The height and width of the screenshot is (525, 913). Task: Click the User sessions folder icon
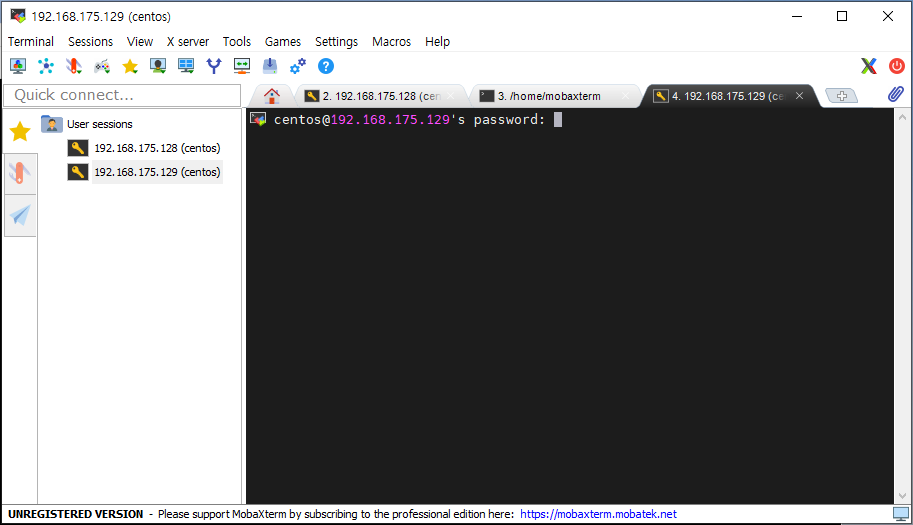click(x=52, y=124)
